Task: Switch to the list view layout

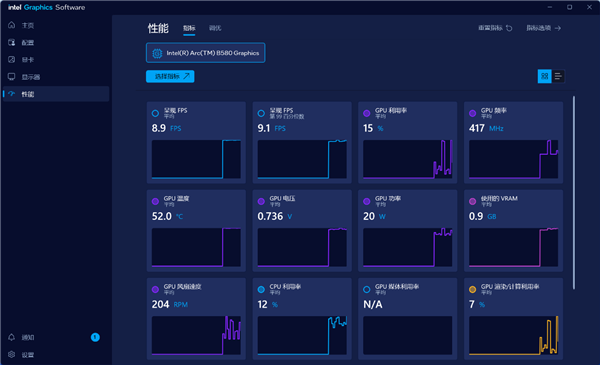Action: click(558, 77)
